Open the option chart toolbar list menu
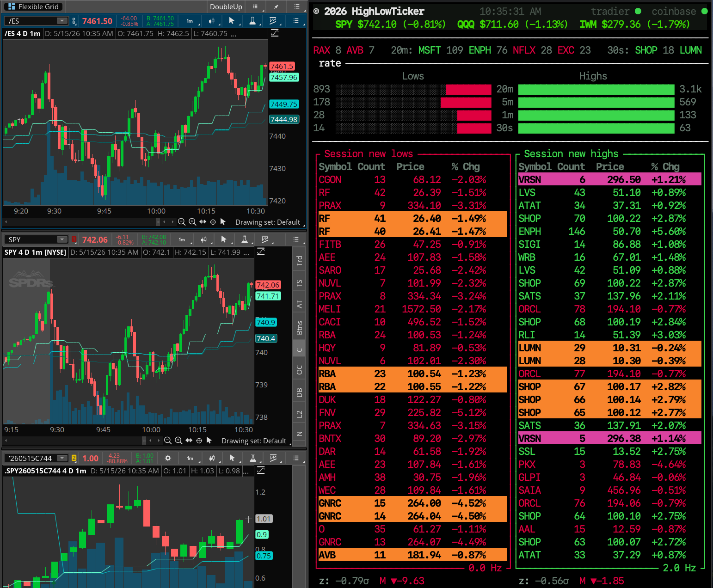 296,458
